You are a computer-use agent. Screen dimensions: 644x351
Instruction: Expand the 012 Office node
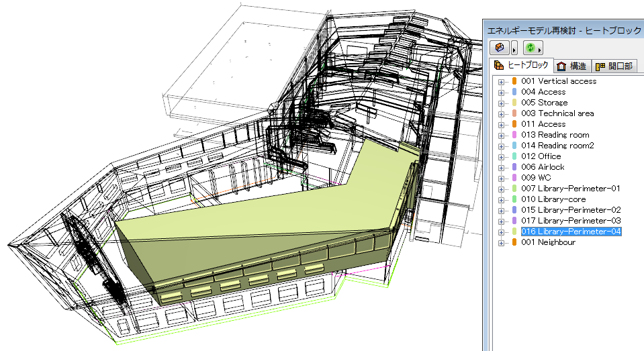pyautogui.click(x=501, y=157)
